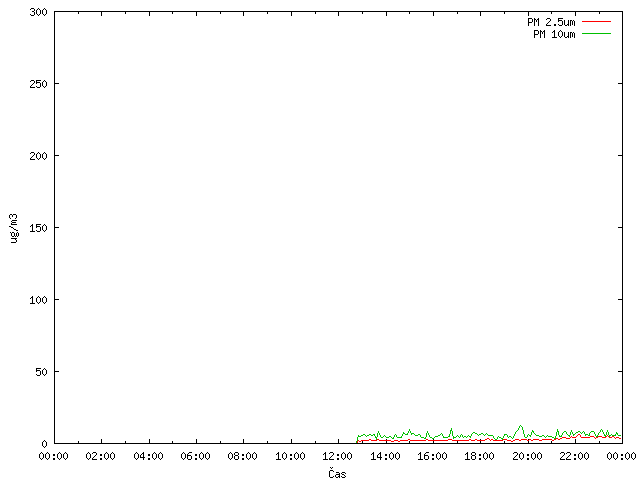Screen dimensions: 640x480
Task: Click the 16:00 time label
Action: click(433, 456)
